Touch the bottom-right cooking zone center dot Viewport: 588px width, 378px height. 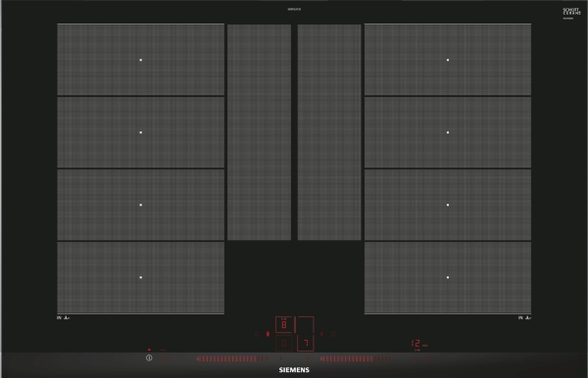pos(448,277)
